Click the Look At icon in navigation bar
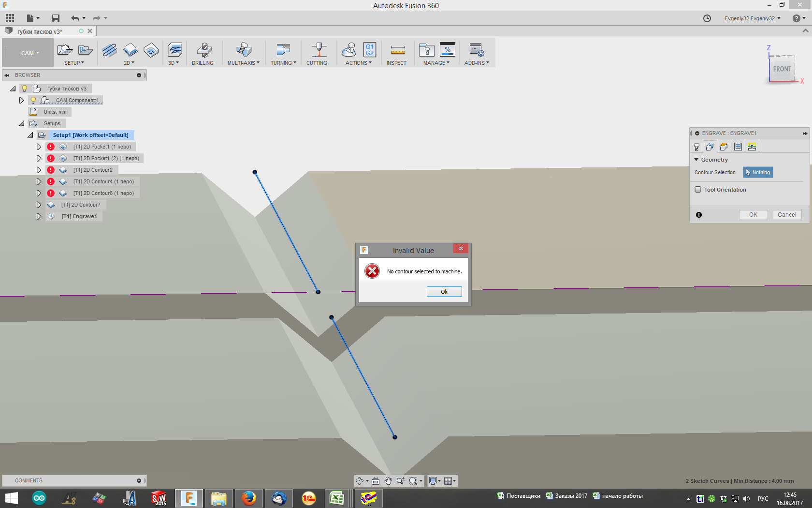This screenshot has width=812, height=508. [x=376, y=481]
